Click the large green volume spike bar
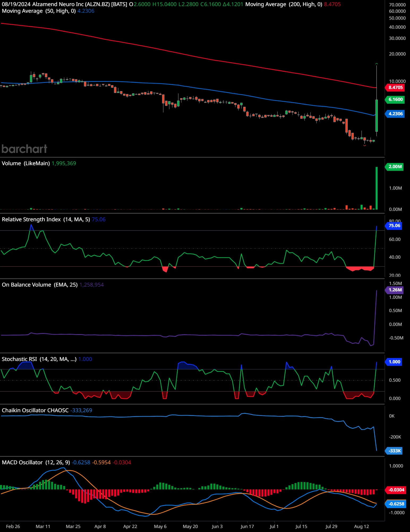410x532 pixels. point(377,188)
